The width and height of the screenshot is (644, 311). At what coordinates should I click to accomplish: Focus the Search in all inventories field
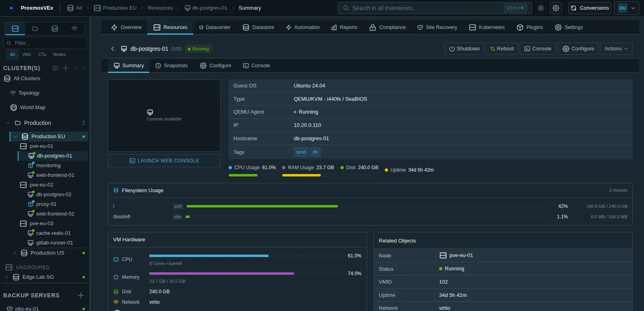(x=435, y=8)
